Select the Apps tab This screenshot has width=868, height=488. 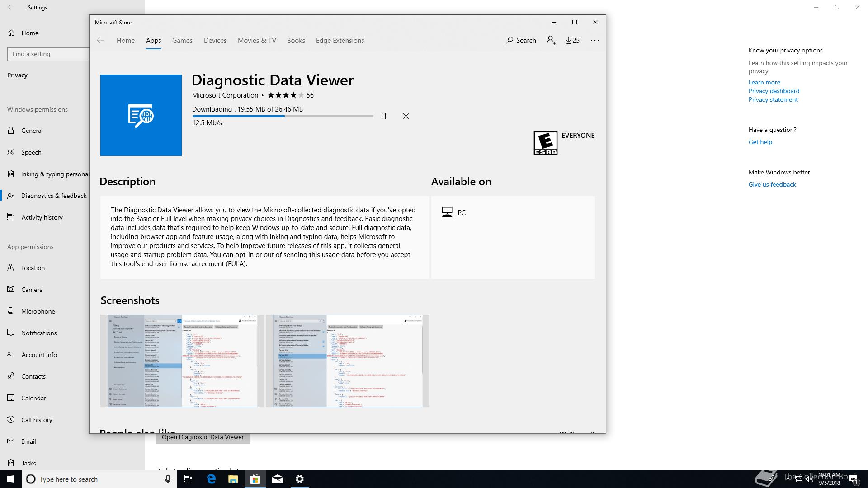[153, 40]
